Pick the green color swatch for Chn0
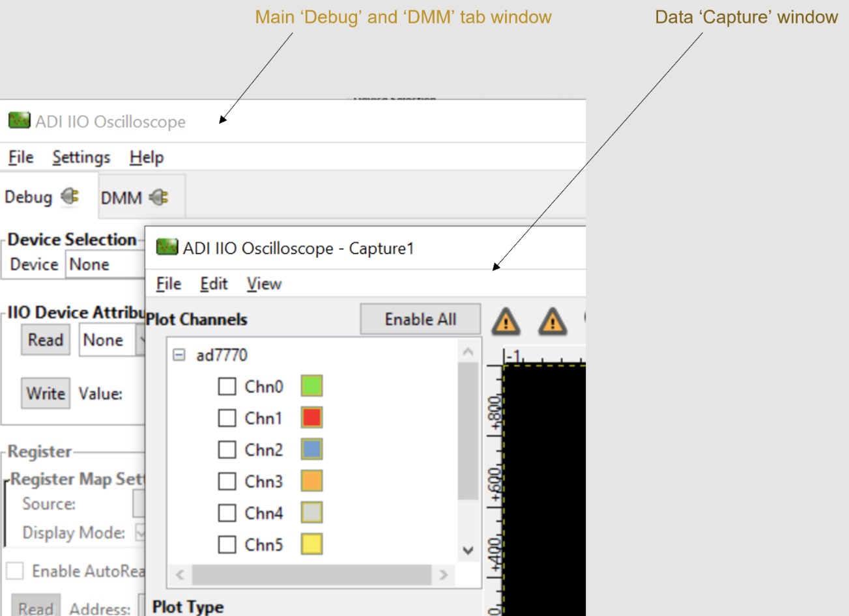Image resolution: width=849 pixels, height=616 pixels. (x=311, y=386)
